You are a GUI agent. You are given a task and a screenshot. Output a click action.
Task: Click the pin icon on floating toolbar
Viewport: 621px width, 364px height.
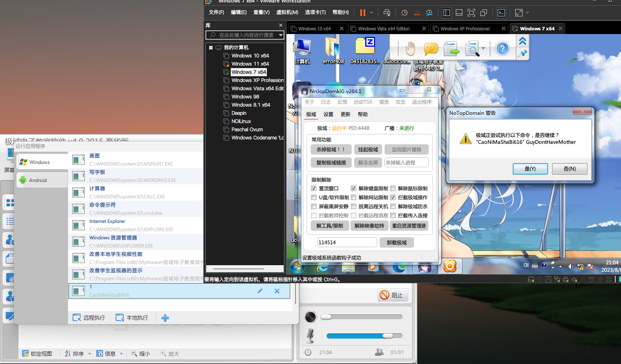(x=523, y=53)
